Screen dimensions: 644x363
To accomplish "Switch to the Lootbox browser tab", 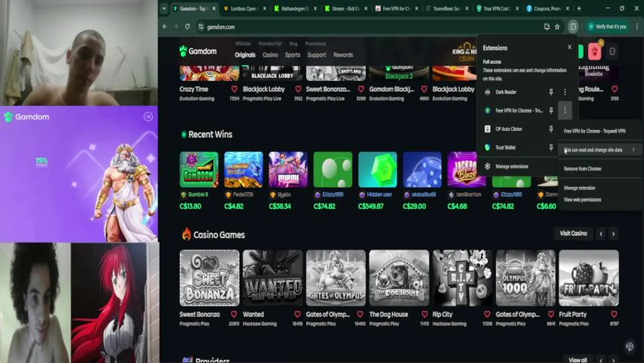I will [243, 9].
